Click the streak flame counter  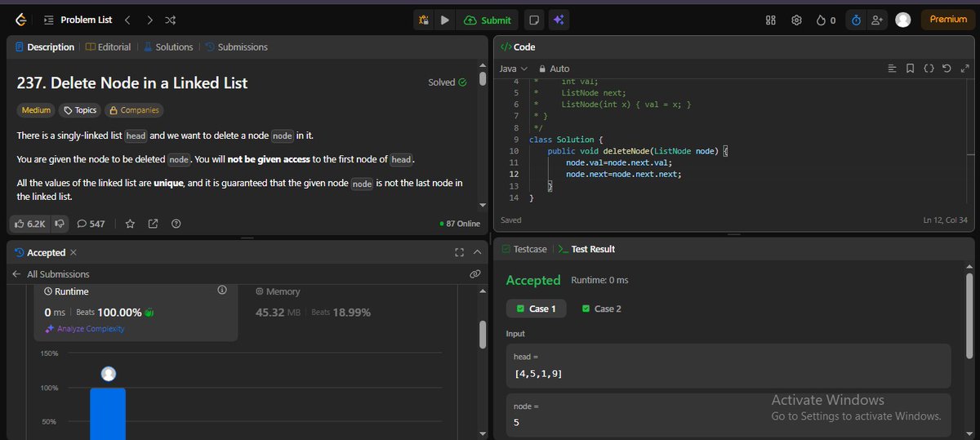826,20
